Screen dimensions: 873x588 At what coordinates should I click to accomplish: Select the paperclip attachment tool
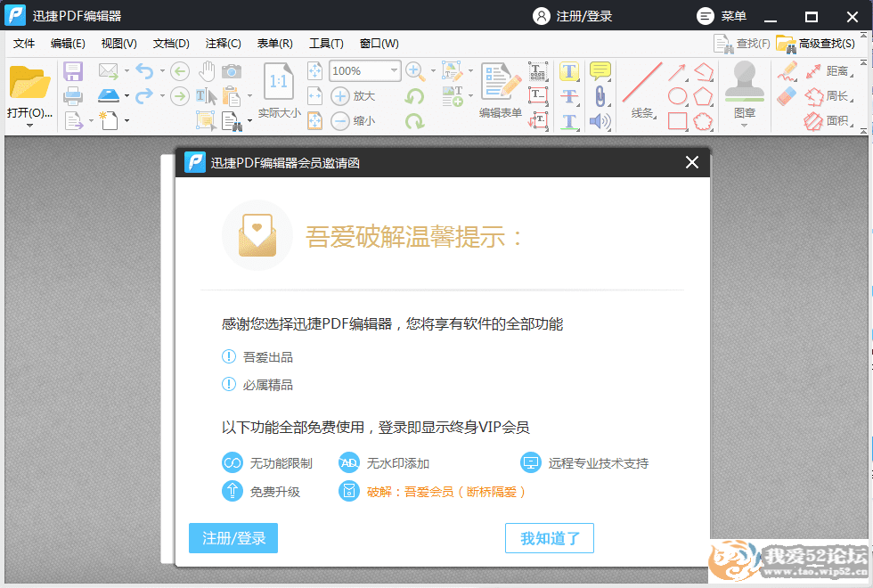click(600, 96)
